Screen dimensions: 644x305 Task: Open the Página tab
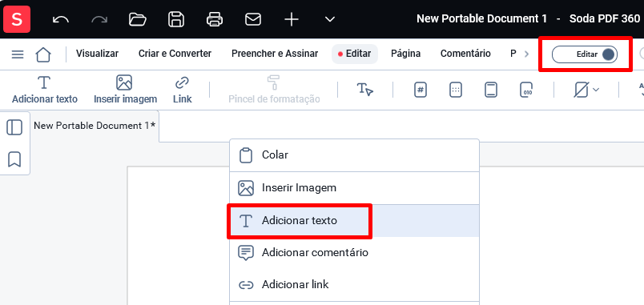(x=406, y=54)
